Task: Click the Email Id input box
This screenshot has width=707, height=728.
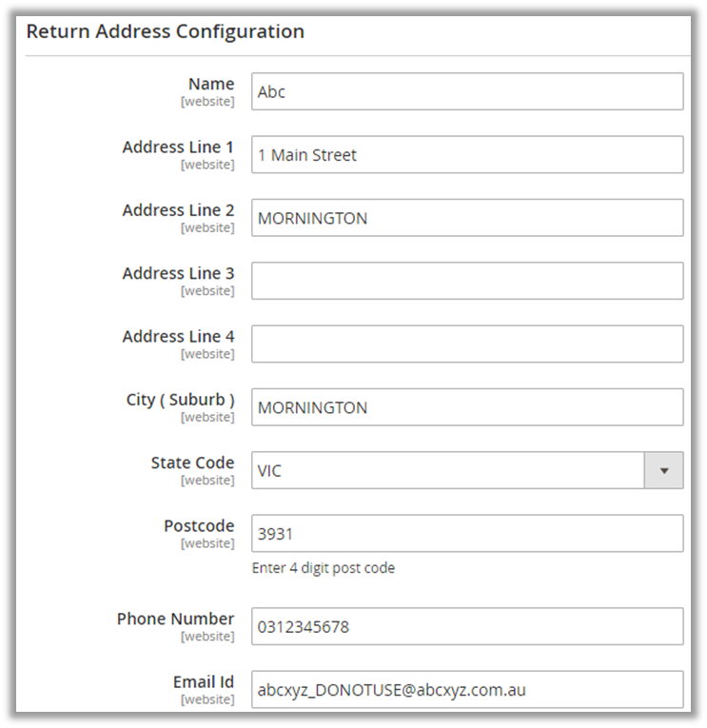Action: coord(466,690)
